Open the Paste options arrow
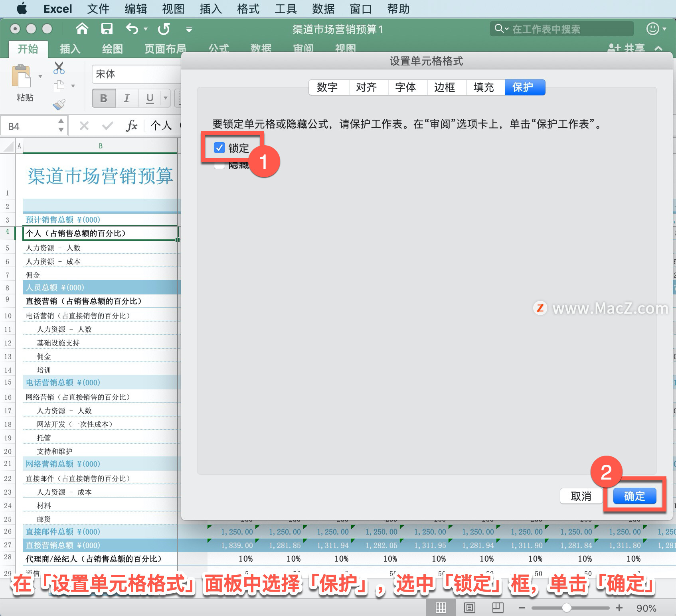Image resolution: width=676 pixels, height=616 pixels. coord(40,76)
